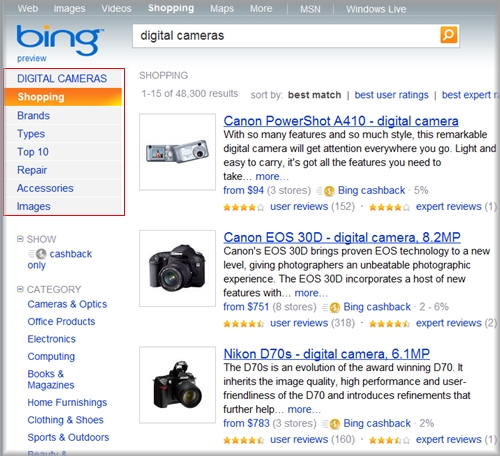Click the user rating stars for Nikon D70s
This screenshot has height=456, width=500.
click(244, 440)
